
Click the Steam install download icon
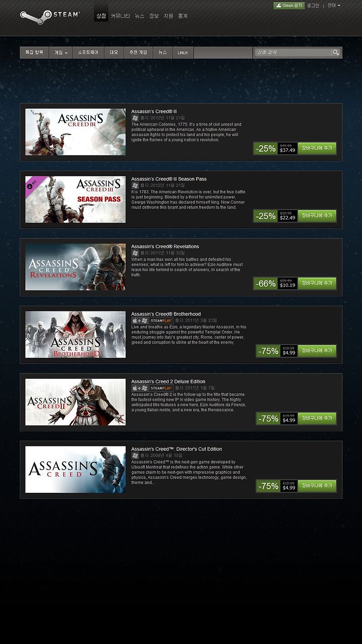click(279, 6)
